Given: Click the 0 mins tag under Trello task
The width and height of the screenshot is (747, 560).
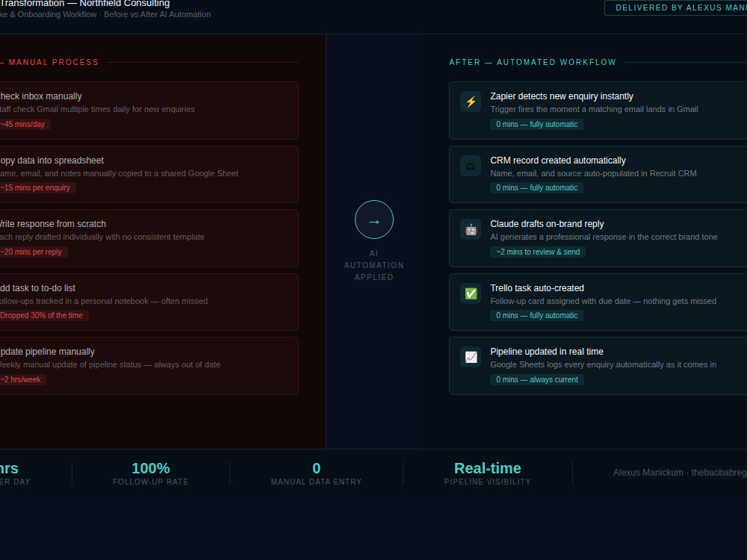Looking at the screenshot, I should point(536,315).
